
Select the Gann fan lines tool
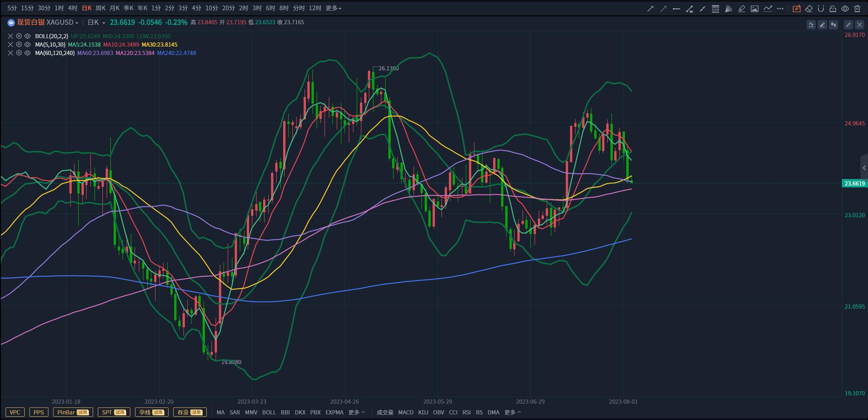pyautogui.click(x=729, y=8)
